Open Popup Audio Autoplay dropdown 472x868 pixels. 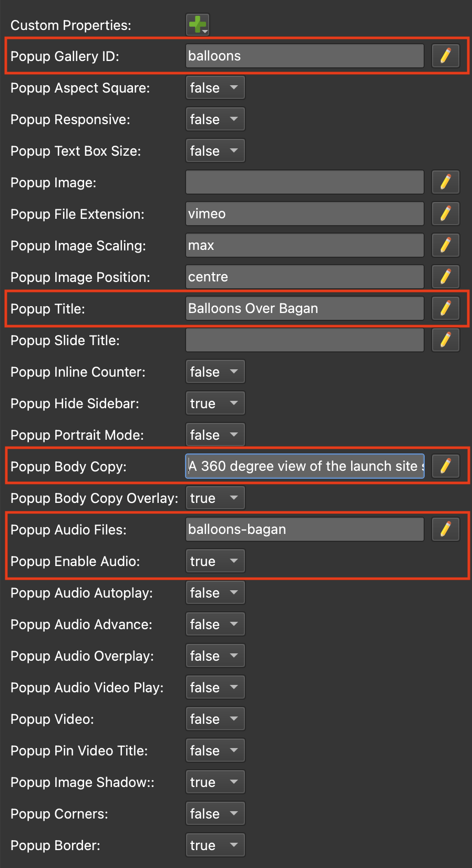click(216, 593)
